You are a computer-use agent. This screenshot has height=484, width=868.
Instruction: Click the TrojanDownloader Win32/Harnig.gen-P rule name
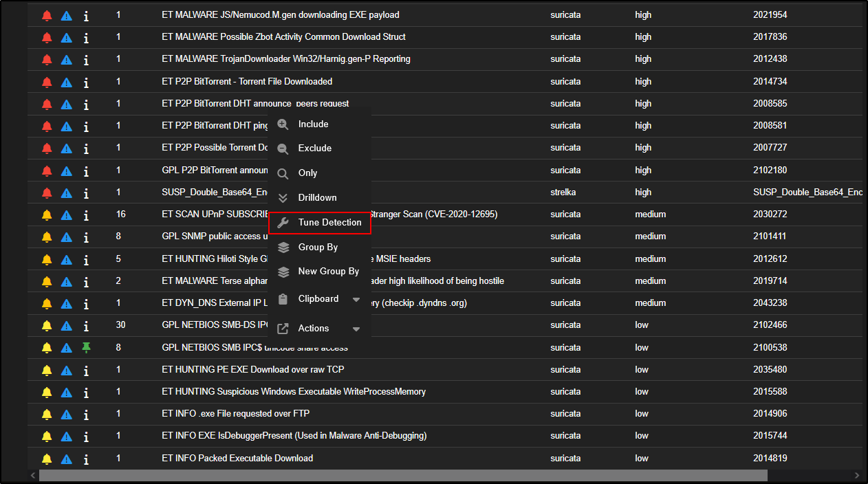point(286,59)
